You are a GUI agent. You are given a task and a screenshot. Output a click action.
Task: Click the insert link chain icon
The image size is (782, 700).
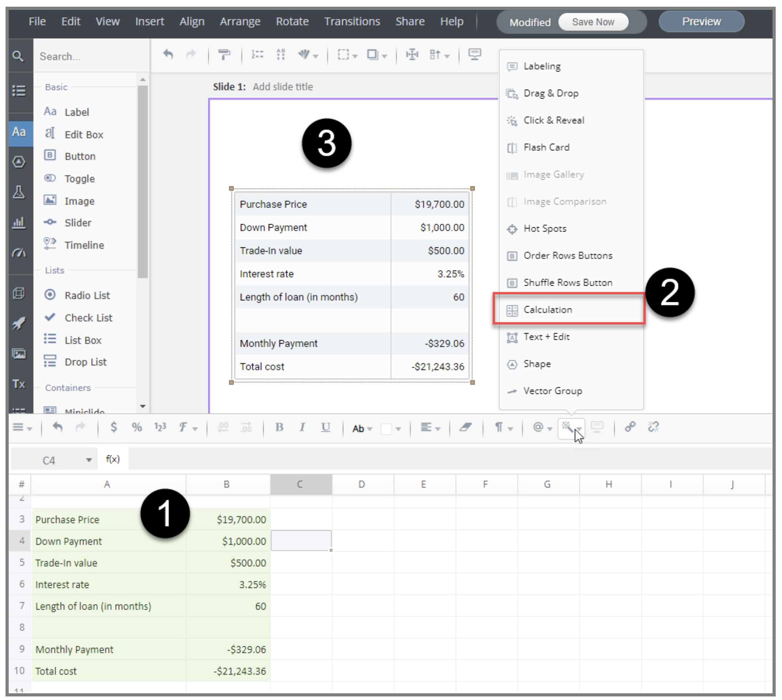tap(630, 427)
